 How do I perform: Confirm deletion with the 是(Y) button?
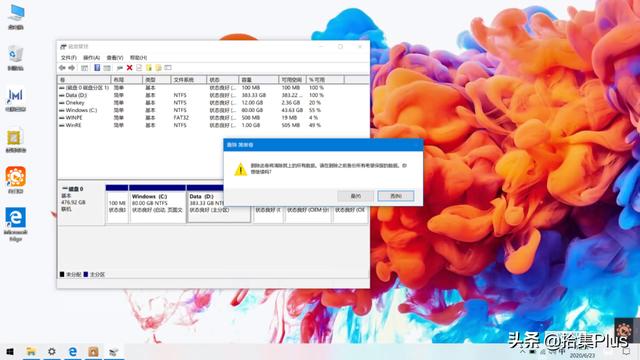coord(356,196)
